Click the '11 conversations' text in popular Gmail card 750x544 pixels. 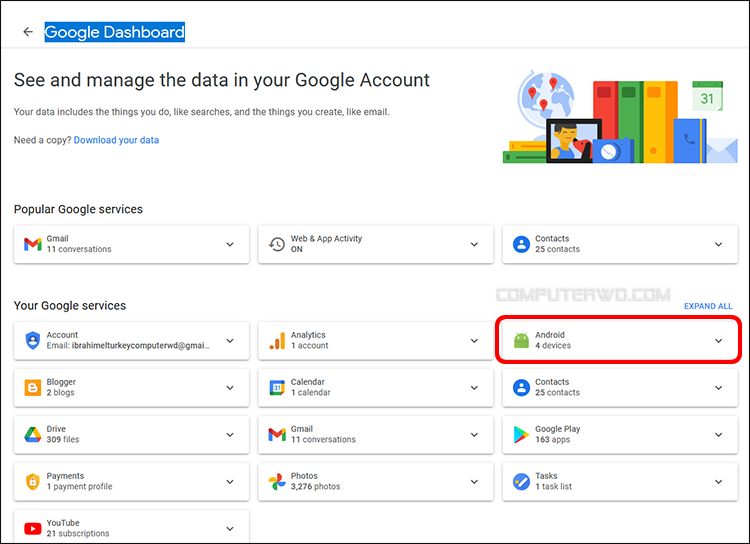[x=79, y=249]
